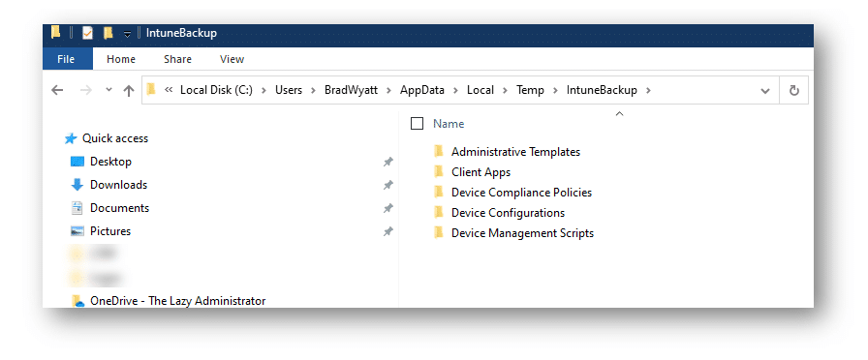Click the Downloads arrow icon
The image size is (868, 360).
[77, 185]
